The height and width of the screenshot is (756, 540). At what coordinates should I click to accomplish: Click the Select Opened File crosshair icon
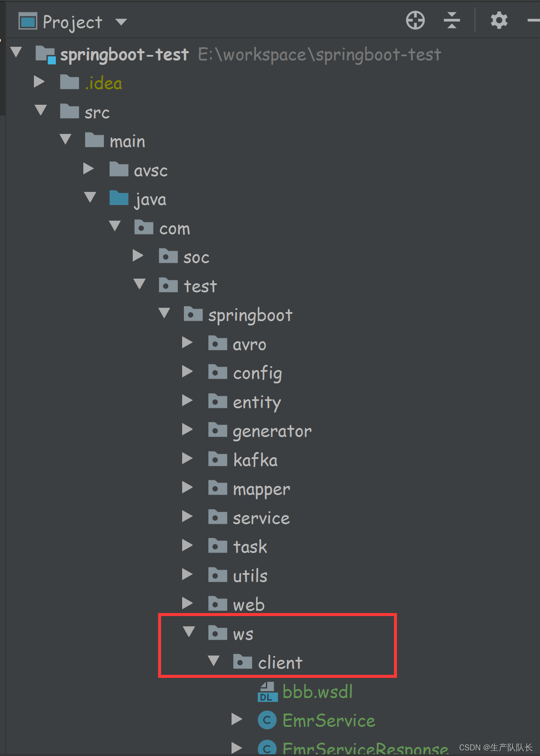click(x=415, y=20)
